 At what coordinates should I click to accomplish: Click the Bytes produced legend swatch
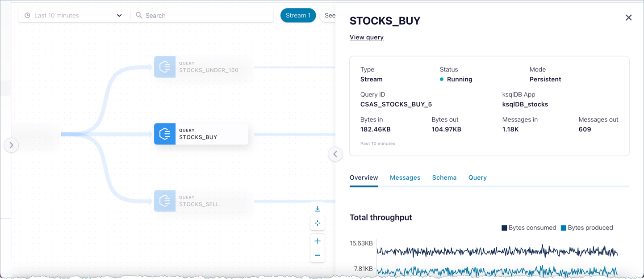tap(563, 228)
